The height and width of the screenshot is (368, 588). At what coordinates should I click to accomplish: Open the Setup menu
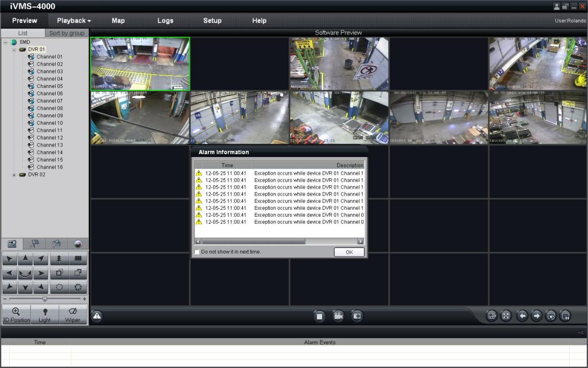(x=212, y=21)
